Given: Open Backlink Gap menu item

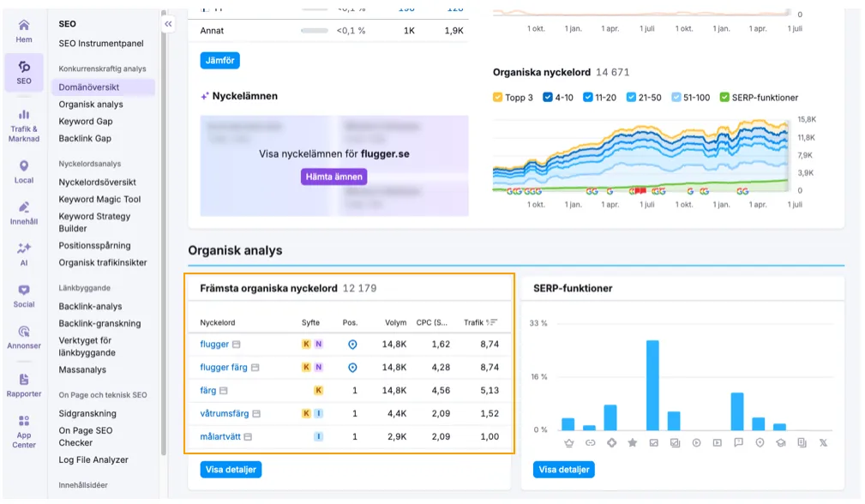Looking at the screenshot, I should [x=85, y=138].
